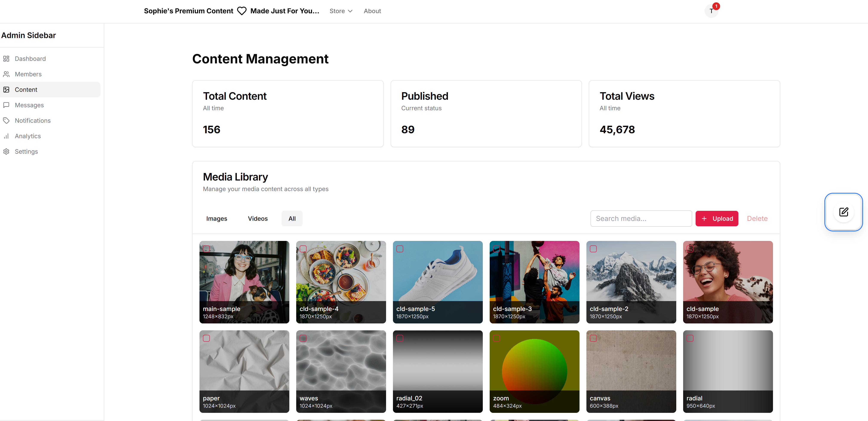868x421 pixels.
Task: Switch to the Videos tab
Action: [x=258, y=219]
